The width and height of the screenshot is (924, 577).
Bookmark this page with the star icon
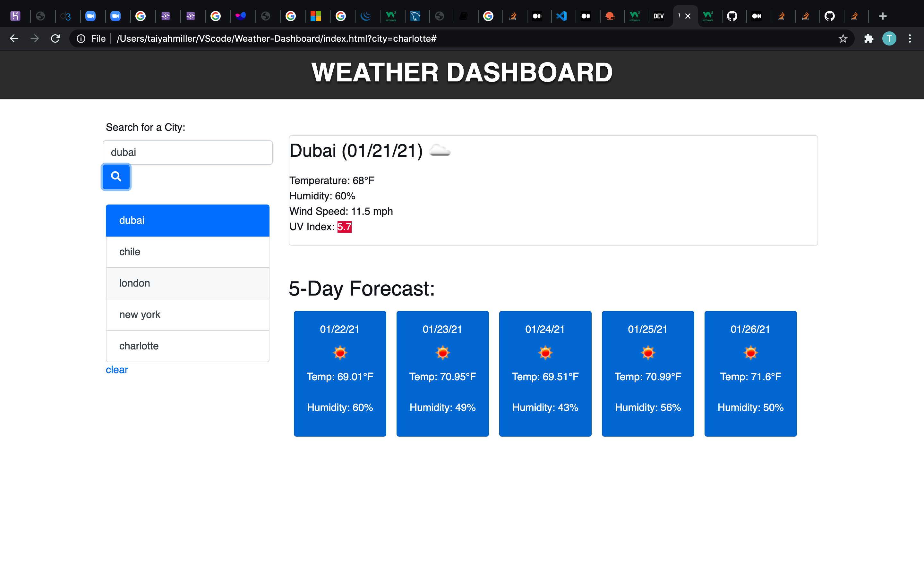pos(843,38)
